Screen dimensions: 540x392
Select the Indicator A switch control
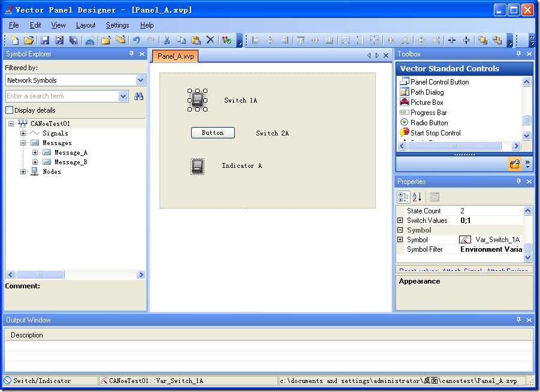[197, 167]
